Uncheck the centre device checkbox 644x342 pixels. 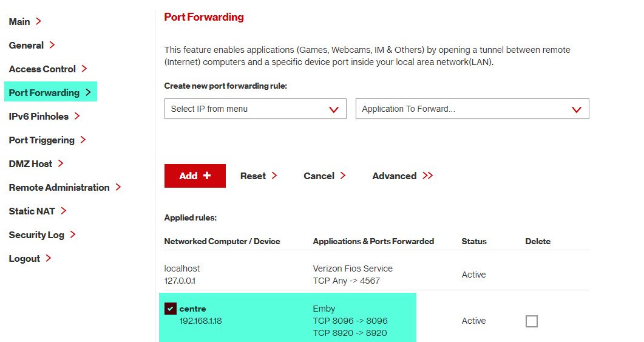170,309
